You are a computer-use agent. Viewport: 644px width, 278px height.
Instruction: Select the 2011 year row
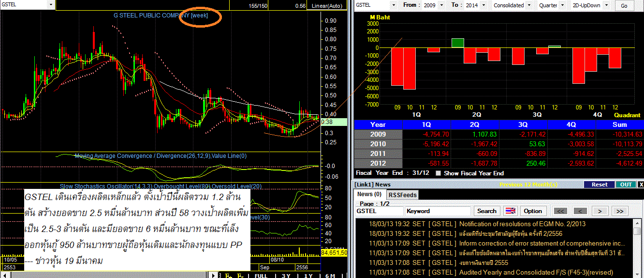[x=378, y=154]
